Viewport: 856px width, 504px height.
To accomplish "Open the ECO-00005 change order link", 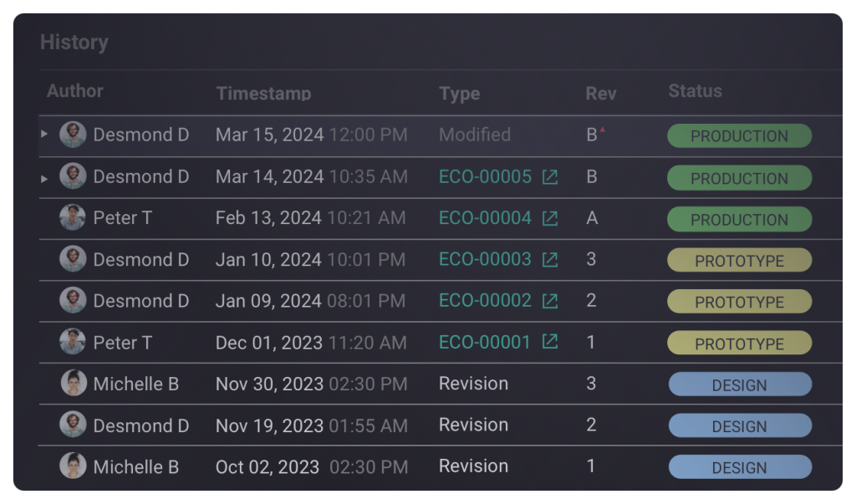I will [485, 177].
